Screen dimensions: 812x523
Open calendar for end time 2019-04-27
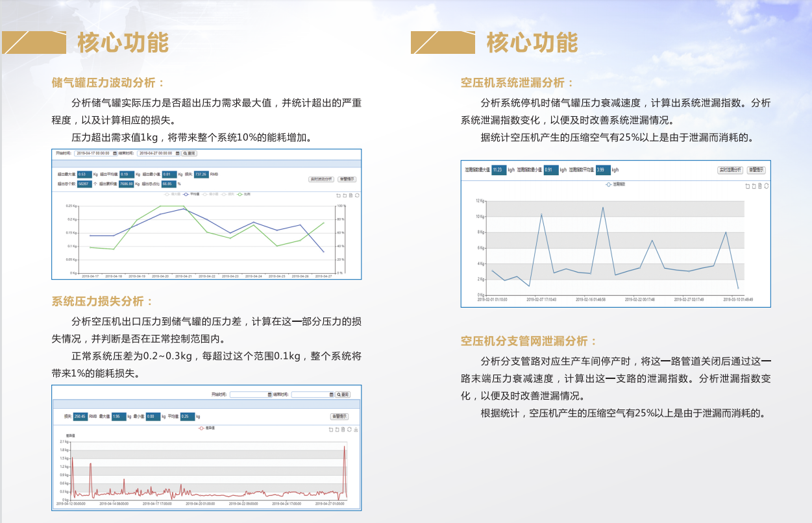click(177, 153)
